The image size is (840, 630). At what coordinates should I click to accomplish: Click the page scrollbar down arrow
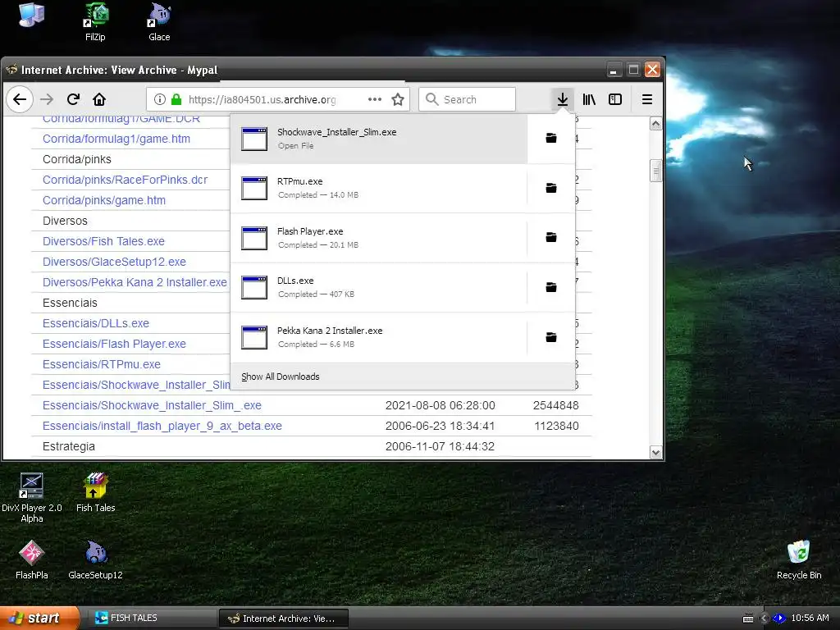coord(655,453)
